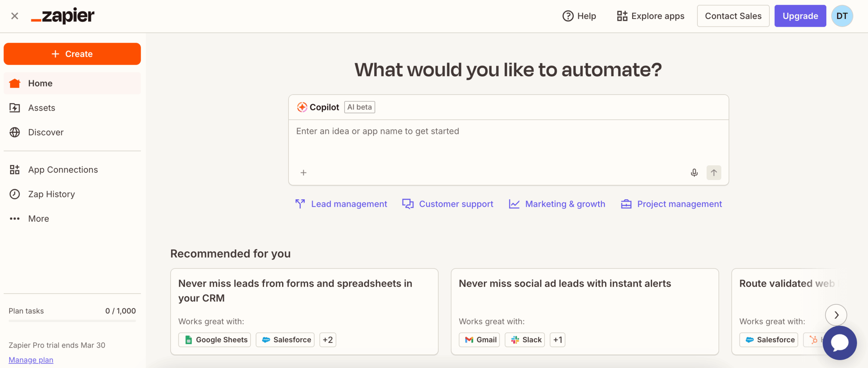This screenshot has height=368, width=868.
Task: Open App Connections in sidebar
Action: coord(63,170)
